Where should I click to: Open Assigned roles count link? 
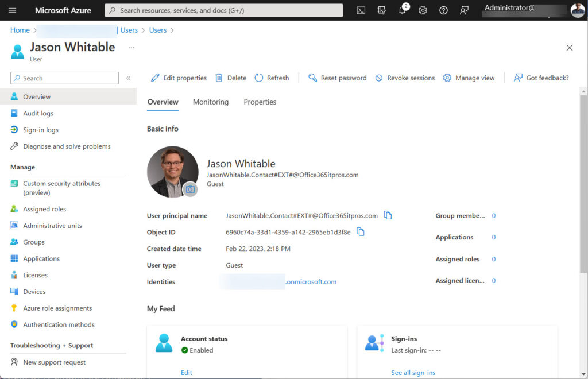tap(493, 258)
